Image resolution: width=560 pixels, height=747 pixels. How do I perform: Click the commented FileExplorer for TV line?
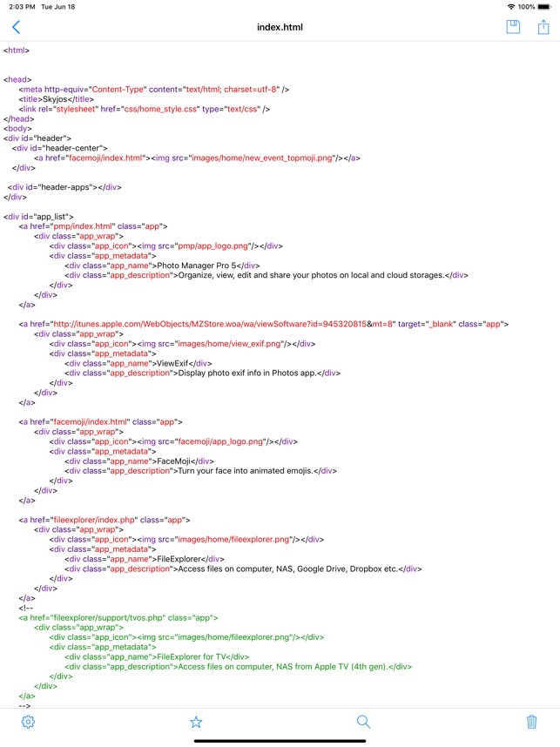pyautogui.click(x=157, y=657)
